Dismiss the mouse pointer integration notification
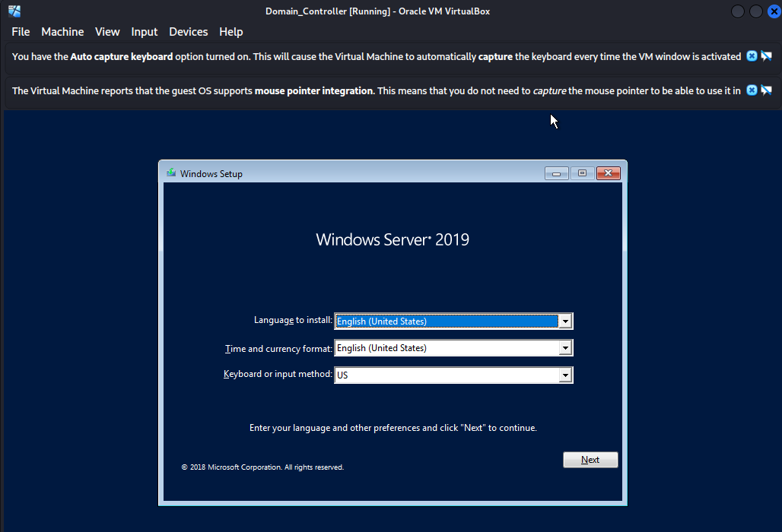 752,90
